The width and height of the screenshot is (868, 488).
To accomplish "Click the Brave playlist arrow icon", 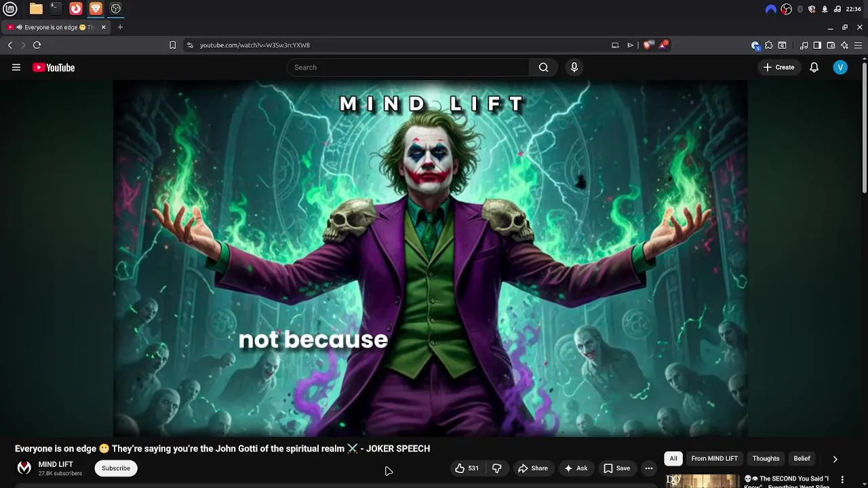I will [630, 45].
